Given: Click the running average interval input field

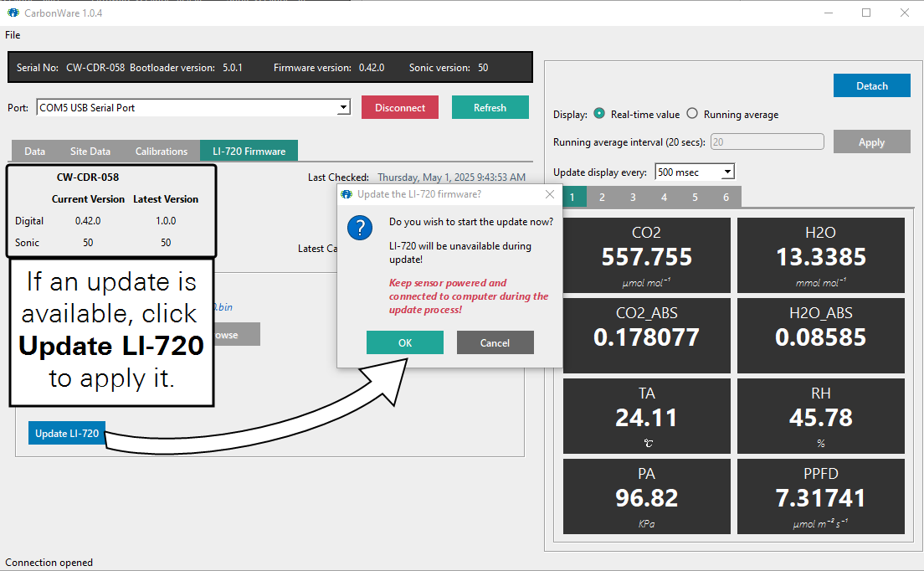Looking at the screenshot, I should (767, 142).
